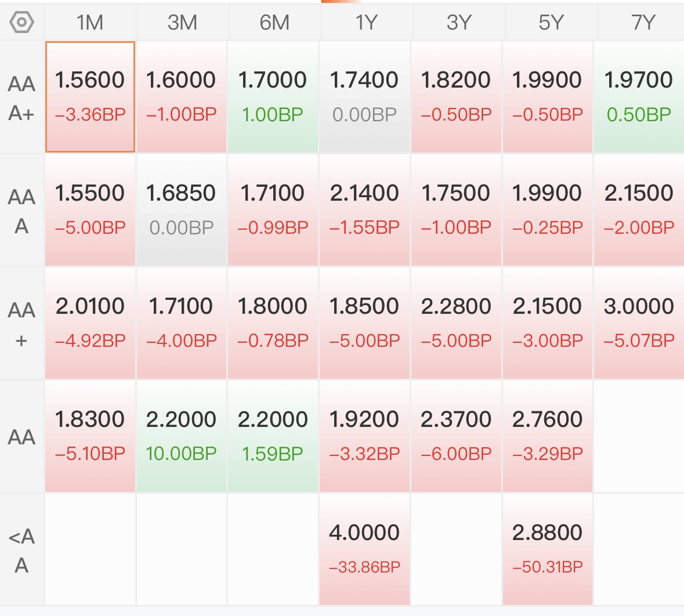Open AA 5Y cell showing 2.7600
This screenshot has height=616, width=684.
[548, 436]
